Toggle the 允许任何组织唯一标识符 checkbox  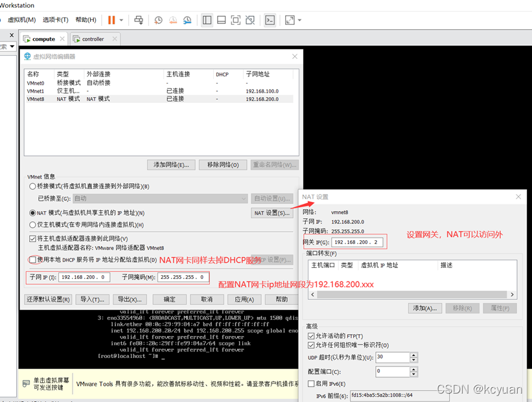[311, 345]
